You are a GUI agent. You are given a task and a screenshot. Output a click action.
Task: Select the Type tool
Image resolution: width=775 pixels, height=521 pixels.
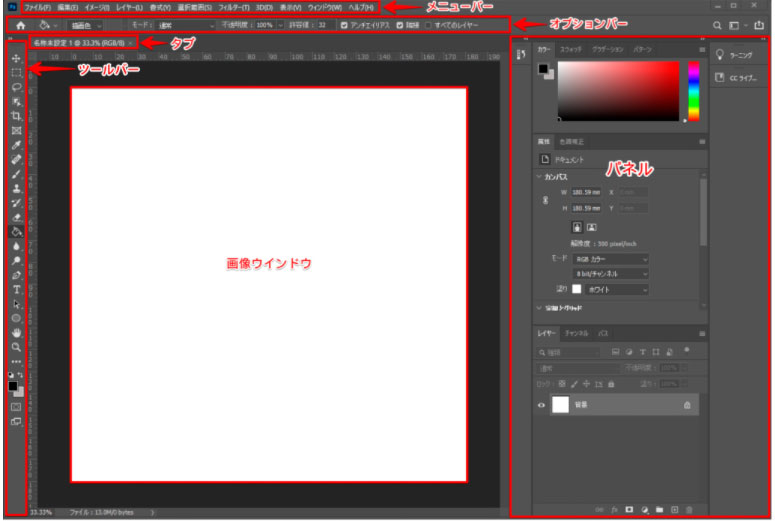pyautogui.click(x=16, y=290)
